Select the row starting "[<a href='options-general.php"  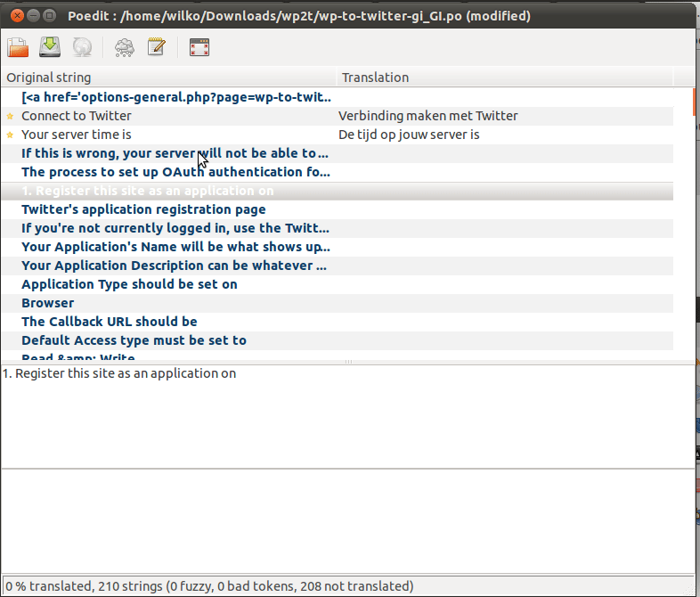[337, 97]
